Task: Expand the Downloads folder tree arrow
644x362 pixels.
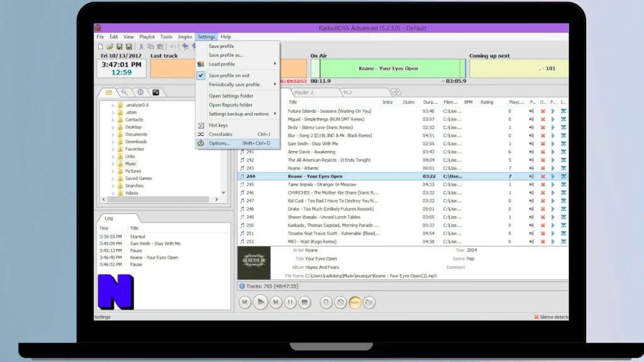Action: [113, 142]
